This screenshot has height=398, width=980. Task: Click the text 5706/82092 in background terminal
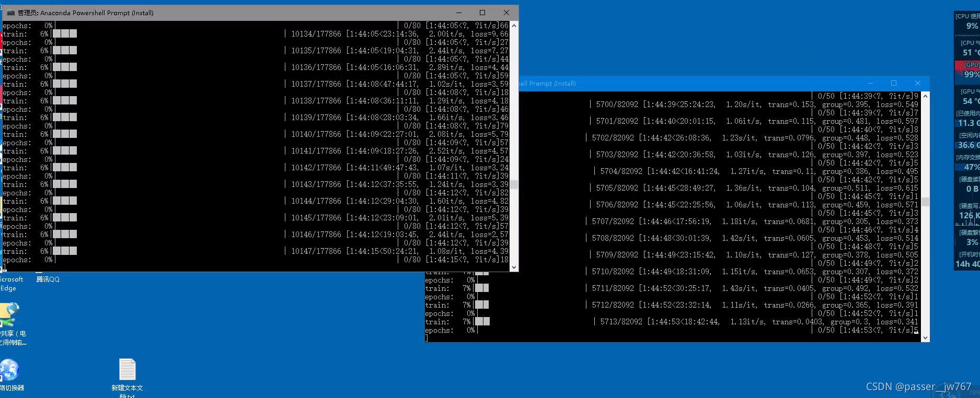[x=617, y=205]
